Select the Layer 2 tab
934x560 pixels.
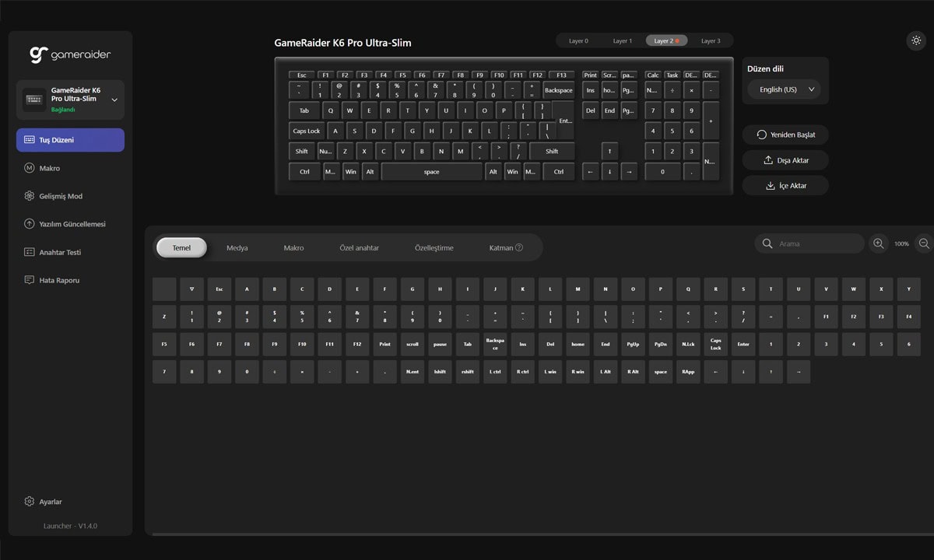point(666,40)
